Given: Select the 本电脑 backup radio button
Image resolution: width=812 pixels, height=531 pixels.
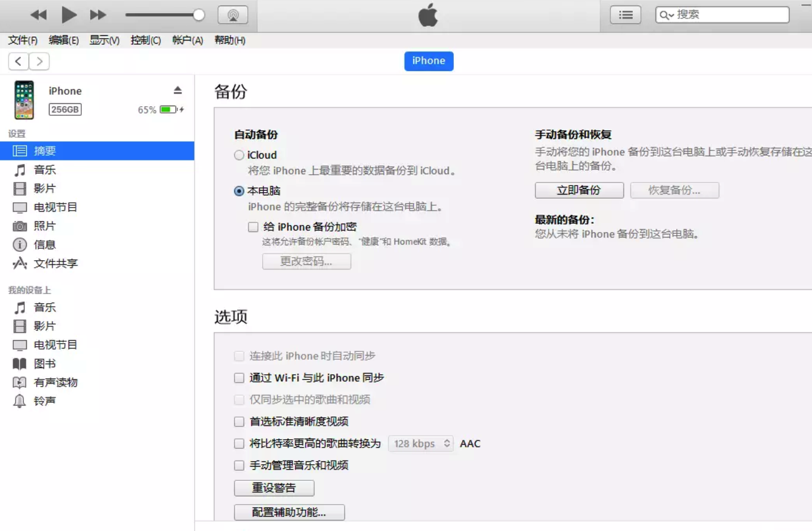Looking at the screenshot, I should 239,191.
